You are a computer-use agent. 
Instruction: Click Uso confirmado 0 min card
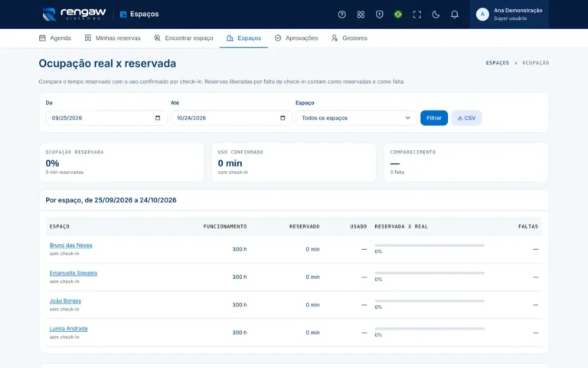(x=294, y=163)
